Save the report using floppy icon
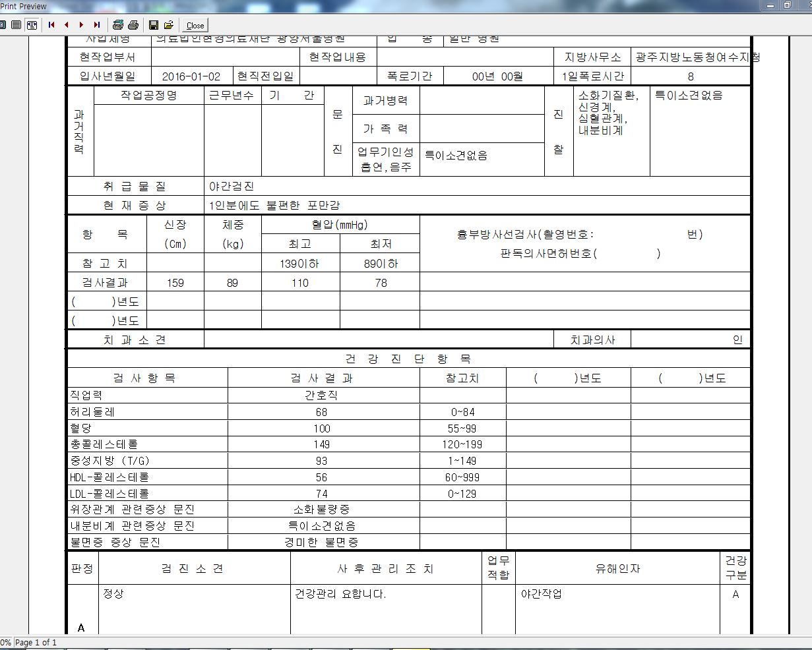The height and width of the screenshot is (650, 812). tap(154, 25)
